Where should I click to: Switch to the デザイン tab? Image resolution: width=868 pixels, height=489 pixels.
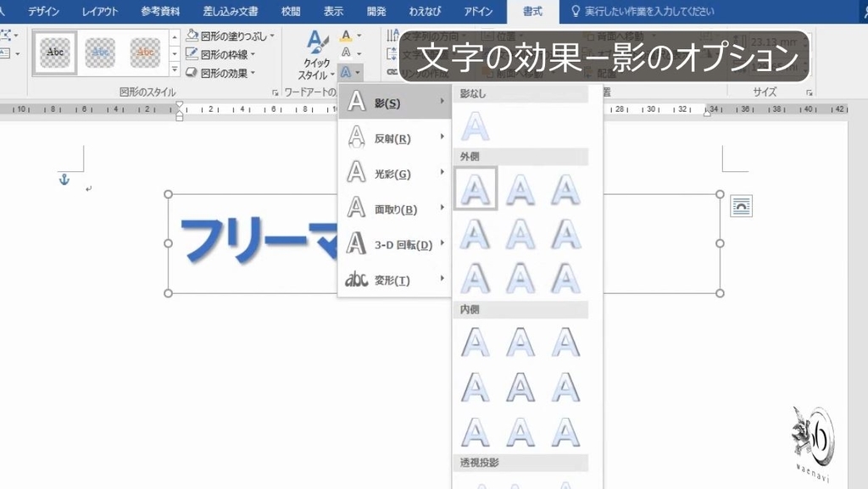coord(44,11)
